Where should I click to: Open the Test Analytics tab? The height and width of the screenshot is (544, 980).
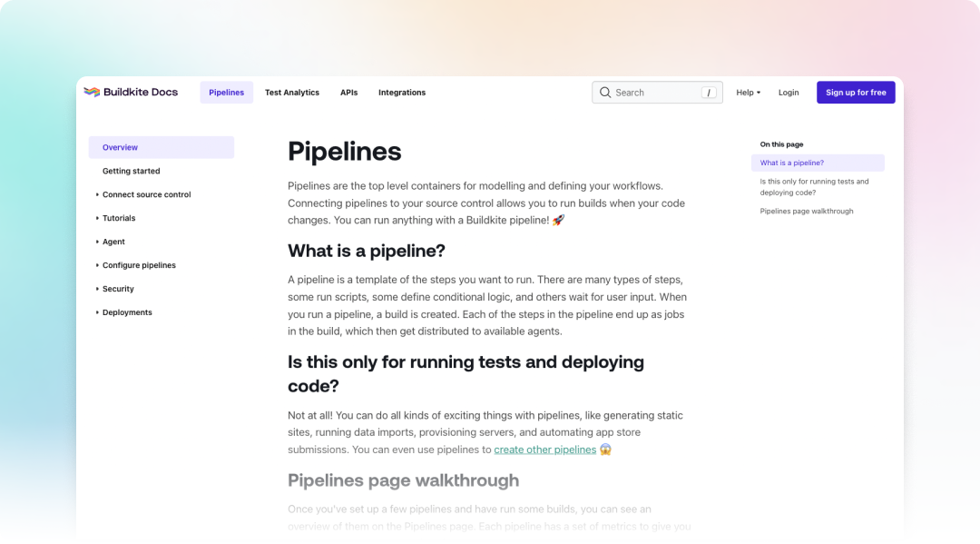(x=292, y=93)
